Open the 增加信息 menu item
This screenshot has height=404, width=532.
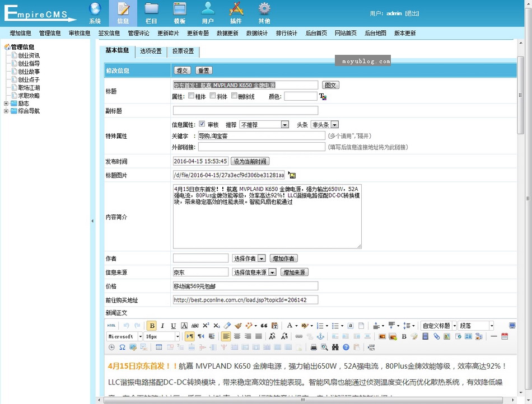pos(20,33)
